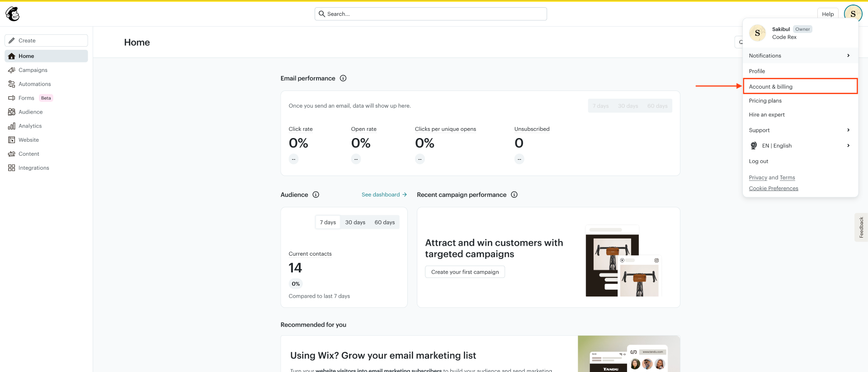868x372 pixels.
Task: Open the Notifications menu item
Action: pyautogui.click(x=800, y=56)
